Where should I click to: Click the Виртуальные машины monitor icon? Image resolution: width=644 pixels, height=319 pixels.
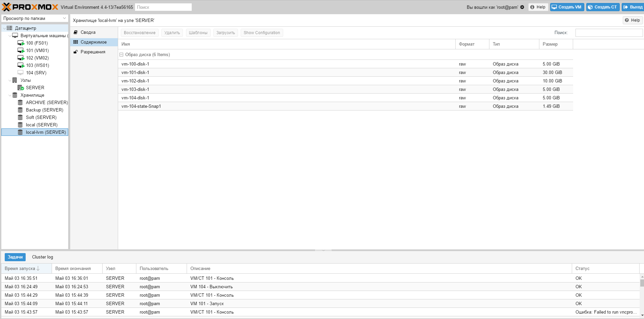coord(15,35)
